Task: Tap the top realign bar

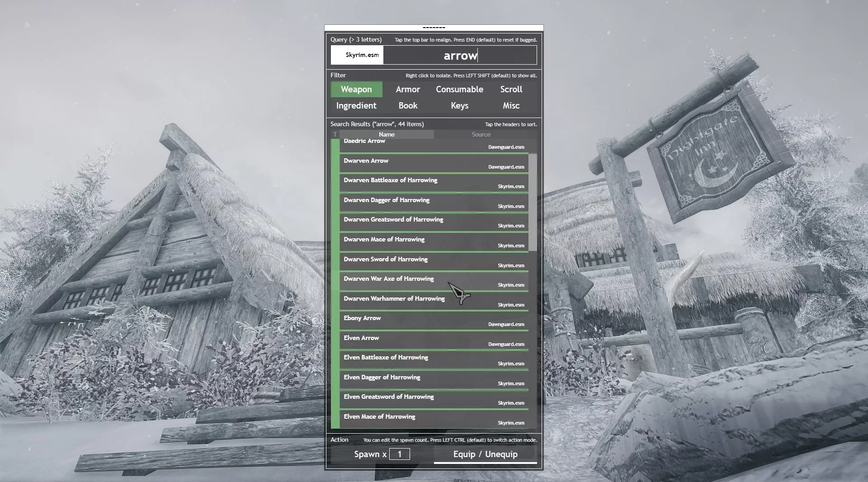Action: tap(434, 28)
